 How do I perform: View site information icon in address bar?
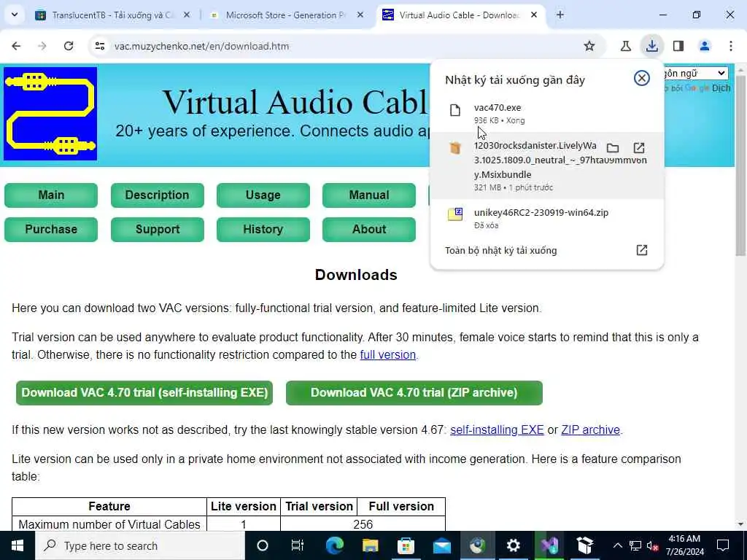100,46
